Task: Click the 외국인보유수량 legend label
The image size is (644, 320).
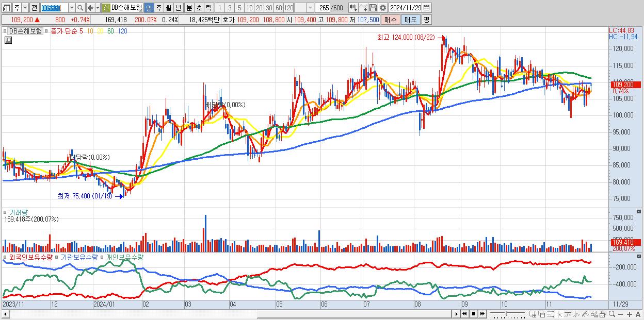Action: (30, 257)
